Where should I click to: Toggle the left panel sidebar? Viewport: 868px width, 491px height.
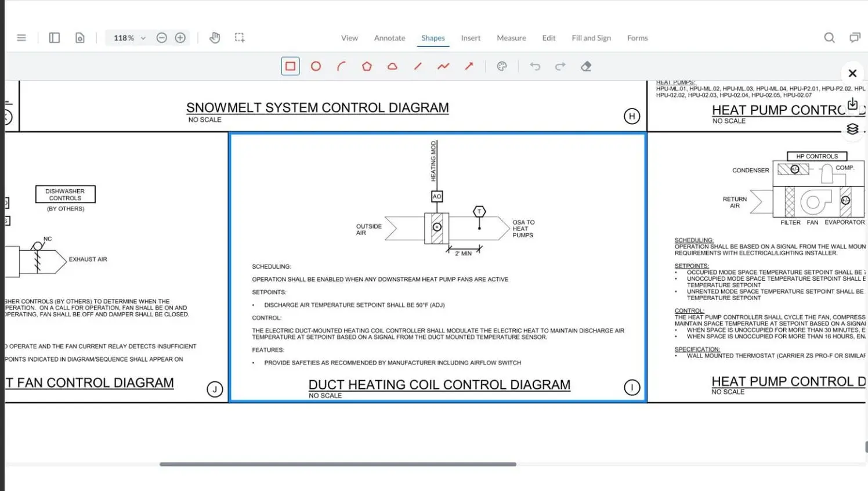[x=55, y=38]
